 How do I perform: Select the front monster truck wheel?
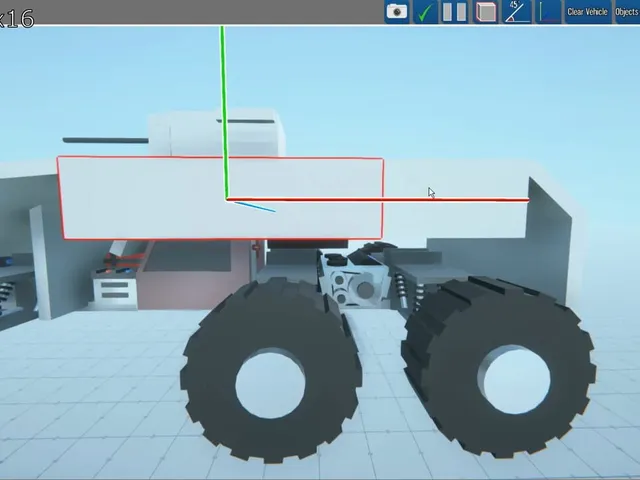(270, 369)
